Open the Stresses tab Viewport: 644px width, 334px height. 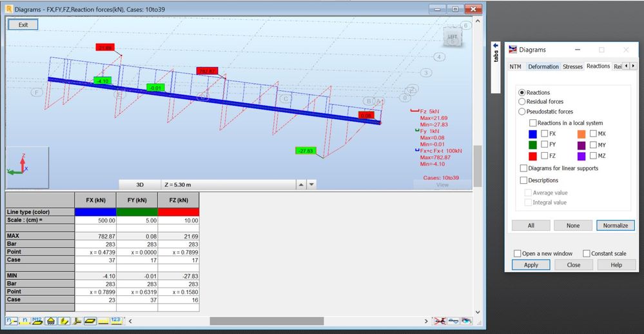pyautogui.click(x=572, y=66)
